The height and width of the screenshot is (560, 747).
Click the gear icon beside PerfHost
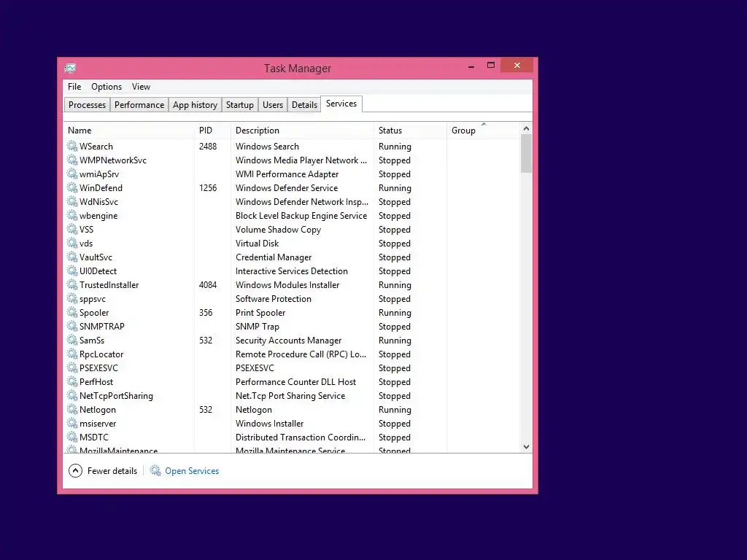click(x=72, y=381)
